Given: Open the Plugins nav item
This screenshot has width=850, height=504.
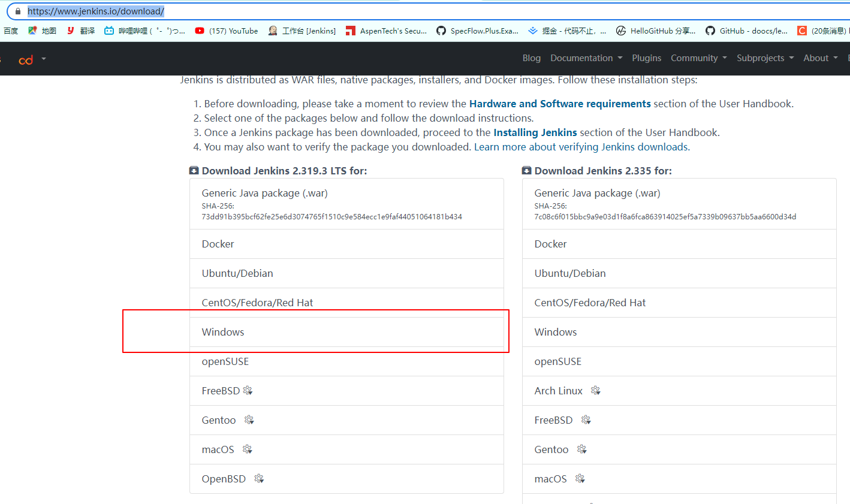Looking at the screenshot, I should 646,58.
